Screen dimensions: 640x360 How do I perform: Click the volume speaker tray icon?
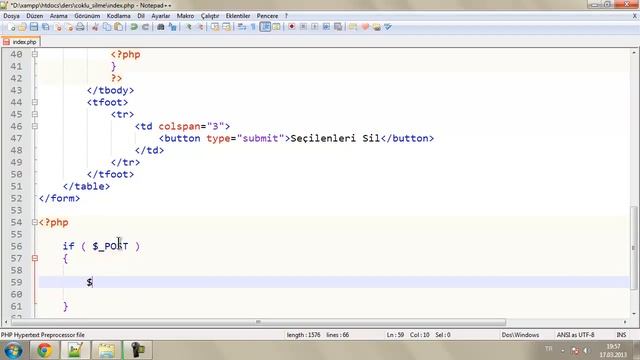click(x=587, y=350)
